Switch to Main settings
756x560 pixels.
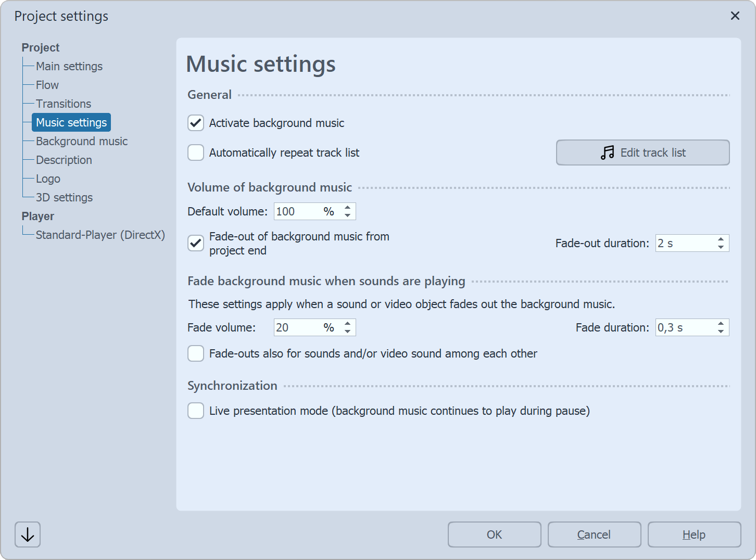coord(69,66)
